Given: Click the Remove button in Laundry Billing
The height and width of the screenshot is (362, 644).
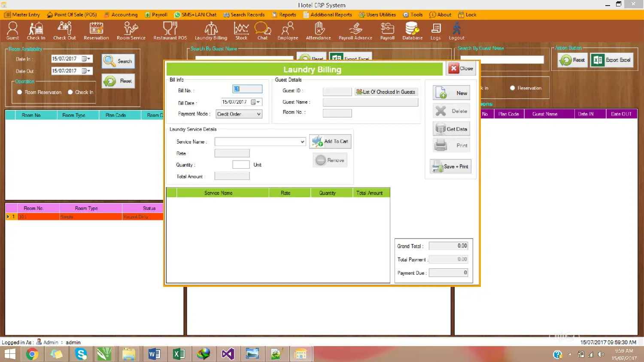Looking at the screenshot, I should (x=330, y=160).
